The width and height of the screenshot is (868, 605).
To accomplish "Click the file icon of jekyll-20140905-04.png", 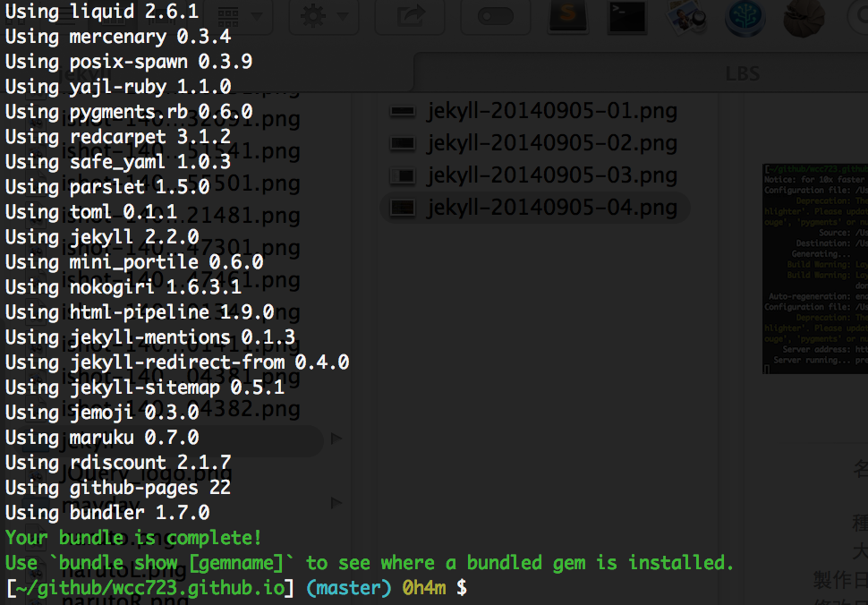I will point(403,208).
